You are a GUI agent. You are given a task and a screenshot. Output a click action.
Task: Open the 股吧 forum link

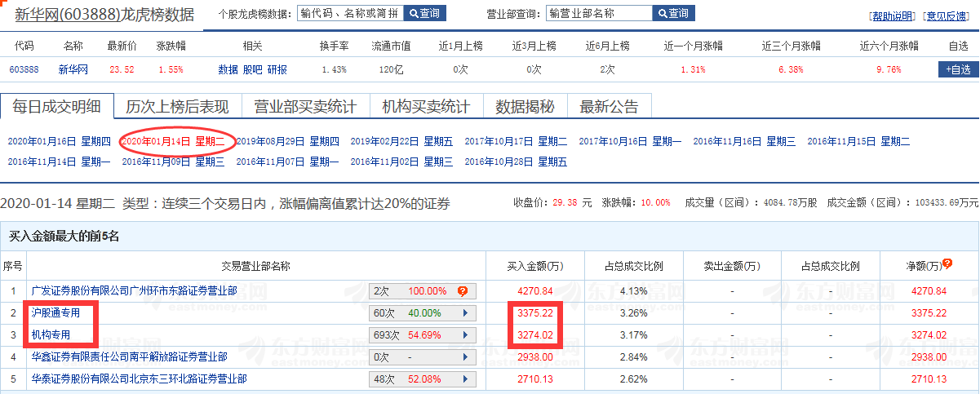pyautogui.click(x=252, y=70)
